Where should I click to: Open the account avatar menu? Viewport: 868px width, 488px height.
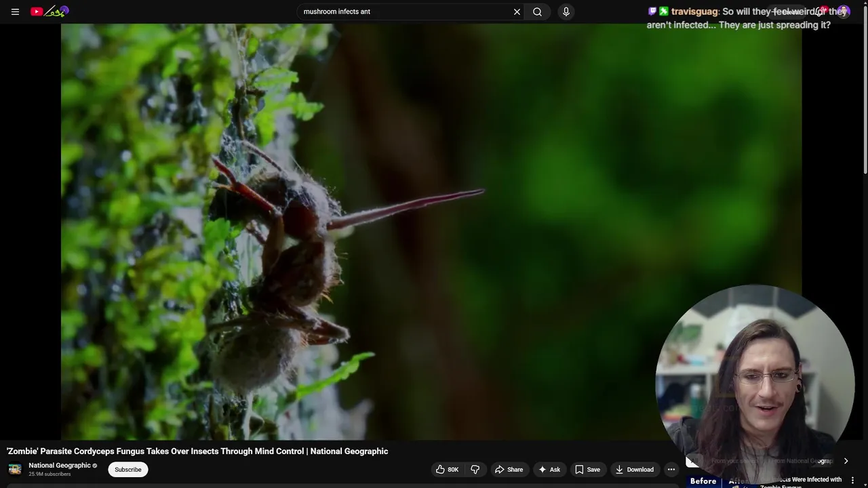pyautogui.click(x=844, y=12)
